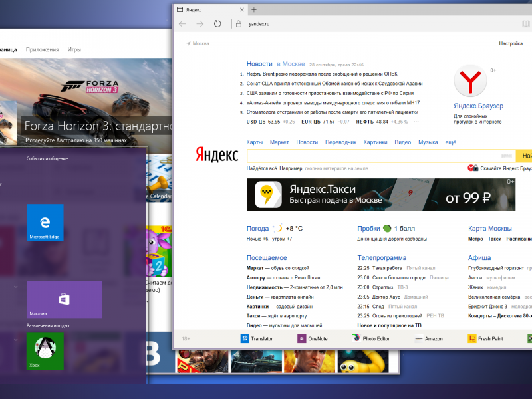Expand the currency rates ellipsis
The width and height of the screenshot is (532, 399).
pos(416,122)
